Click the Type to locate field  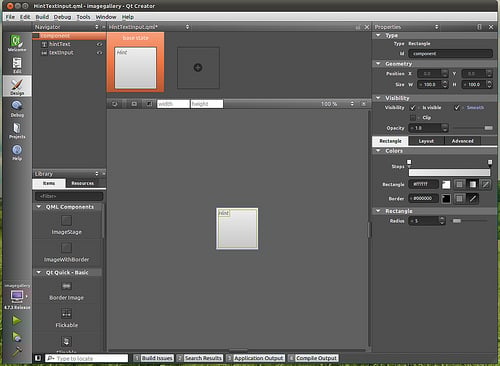click(x=87, y=358)
